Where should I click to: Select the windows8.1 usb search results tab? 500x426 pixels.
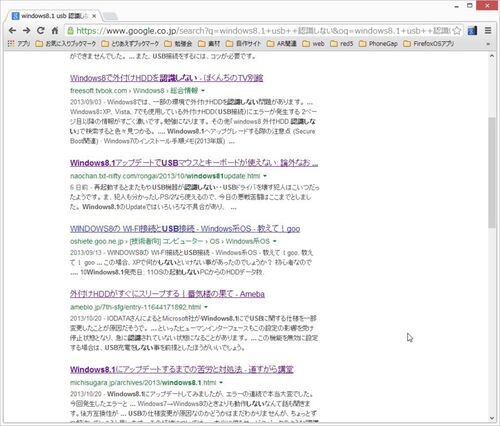53,16
